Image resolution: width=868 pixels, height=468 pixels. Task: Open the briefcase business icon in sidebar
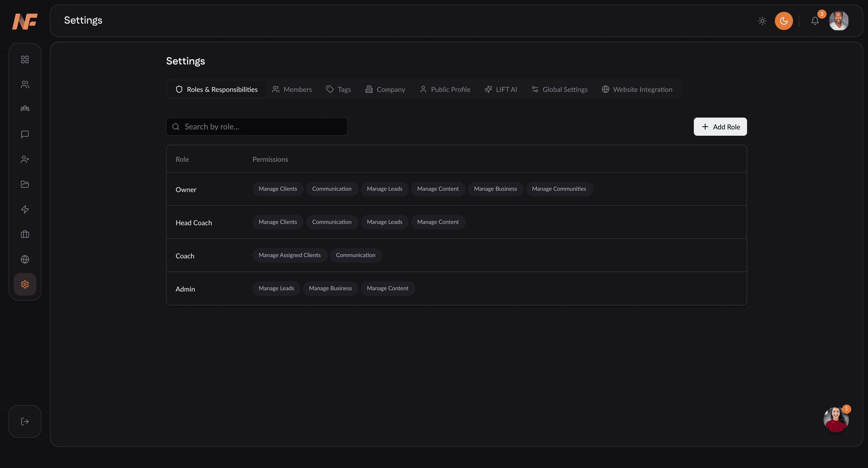tap(25, 234)
